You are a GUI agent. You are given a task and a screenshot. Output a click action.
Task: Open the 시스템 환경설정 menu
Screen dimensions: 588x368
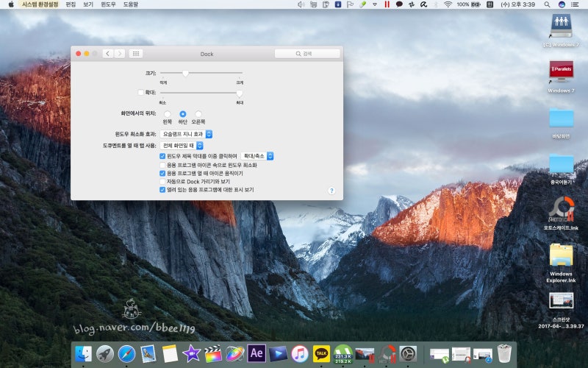40,4
